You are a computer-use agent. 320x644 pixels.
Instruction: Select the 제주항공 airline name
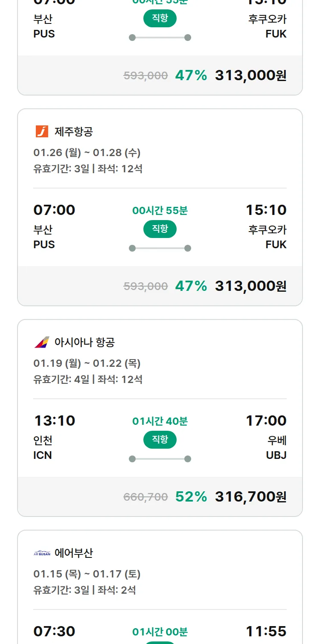[74, 131]
